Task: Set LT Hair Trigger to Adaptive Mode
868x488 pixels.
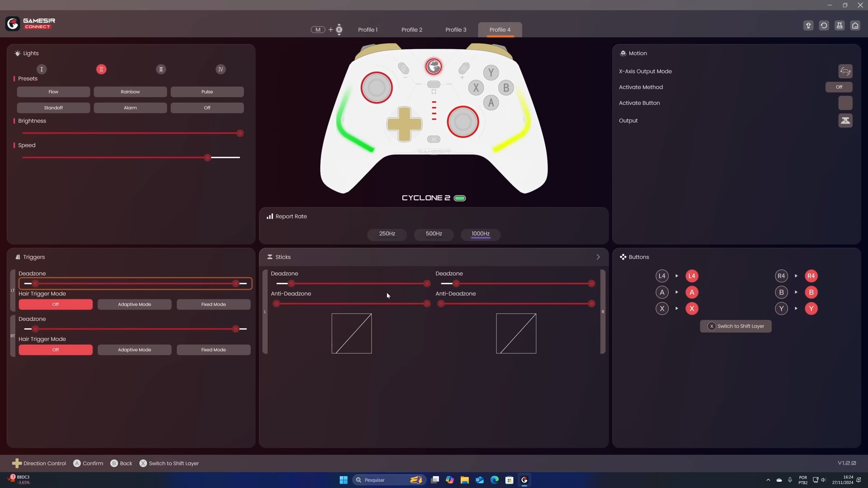Action: pyautogui.click(x=134, y=305)
